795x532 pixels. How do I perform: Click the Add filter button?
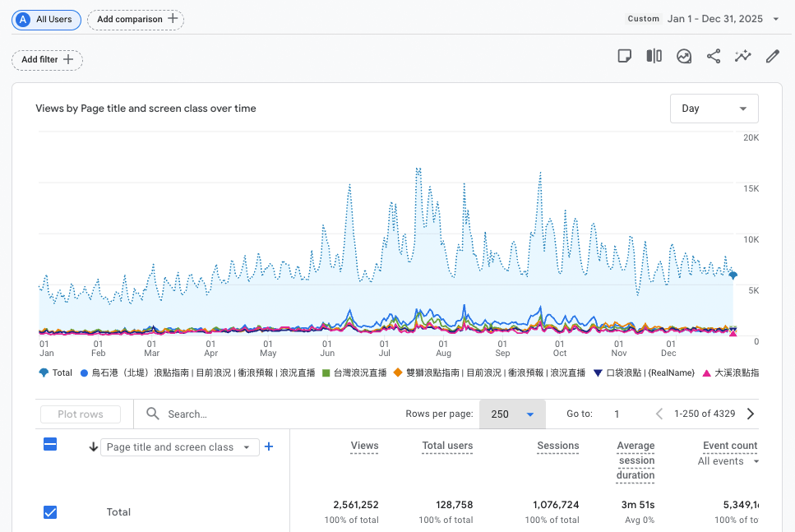[x=47, y=60]
